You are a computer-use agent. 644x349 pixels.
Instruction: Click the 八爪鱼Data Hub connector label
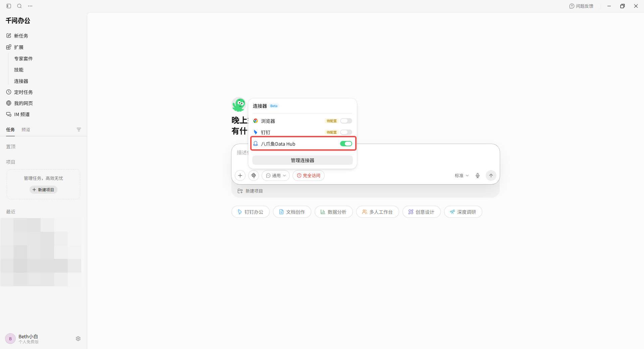click(x=278, y=144)
